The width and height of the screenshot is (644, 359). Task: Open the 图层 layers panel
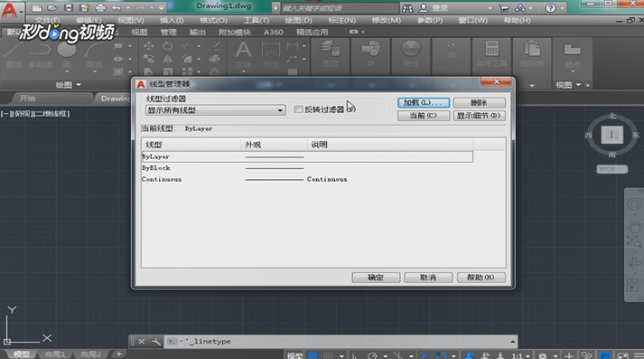click(x=331, y=54)
